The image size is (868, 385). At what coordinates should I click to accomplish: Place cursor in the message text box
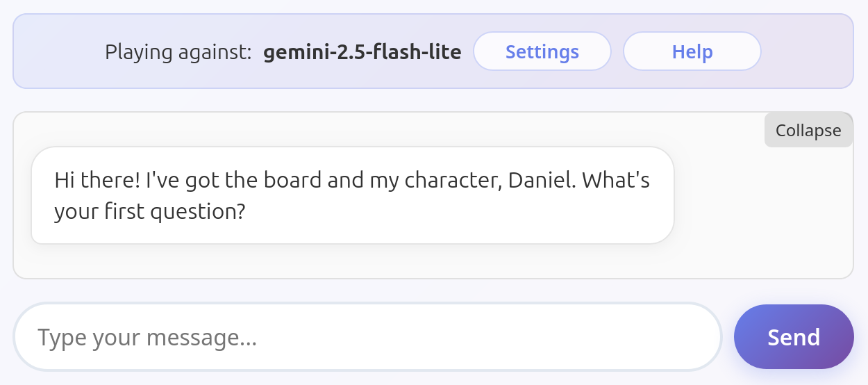368,337
